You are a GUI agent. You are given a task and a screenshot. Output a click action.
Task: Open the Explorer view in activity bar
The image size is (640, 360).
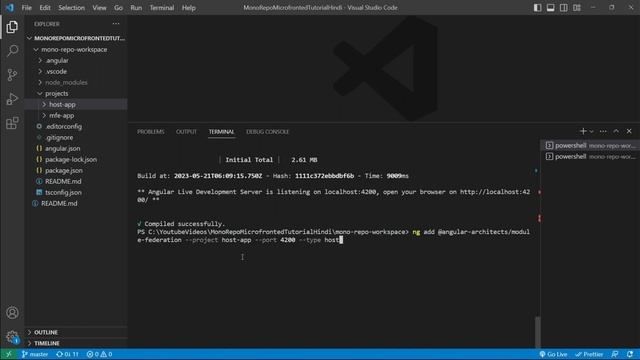[12, 27]
